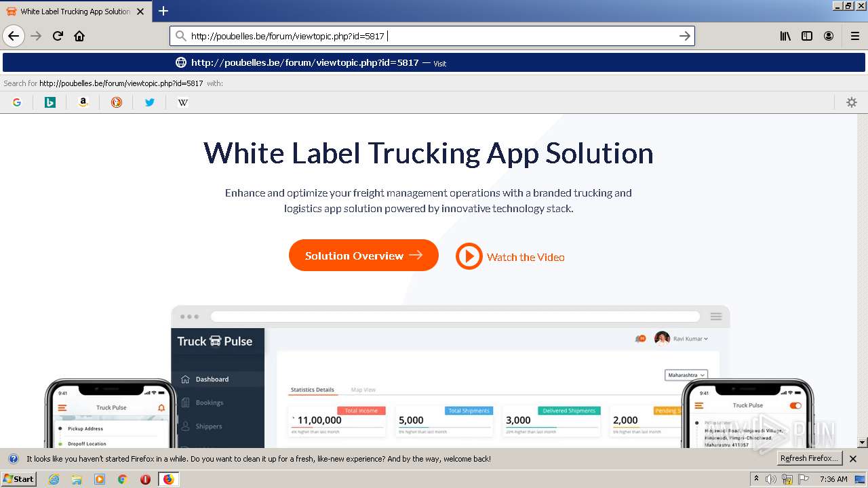Click the Forward navigation arrow
The height and width of the screenshot is (488, 868).
tap(36, 36)
